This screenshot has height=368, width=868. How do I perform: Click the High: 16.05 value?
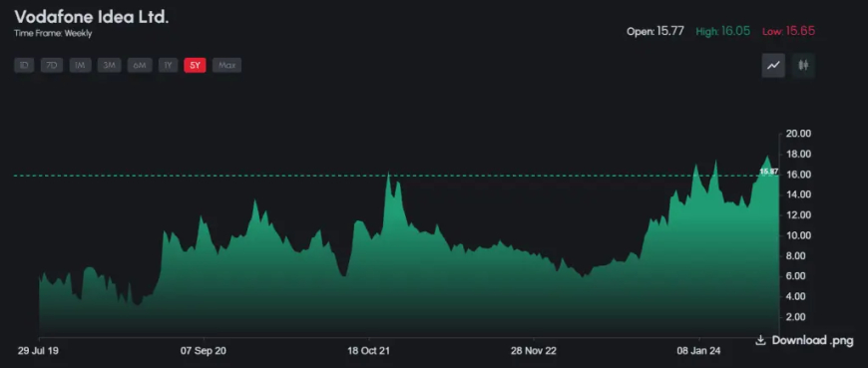[x=723, y=32]
